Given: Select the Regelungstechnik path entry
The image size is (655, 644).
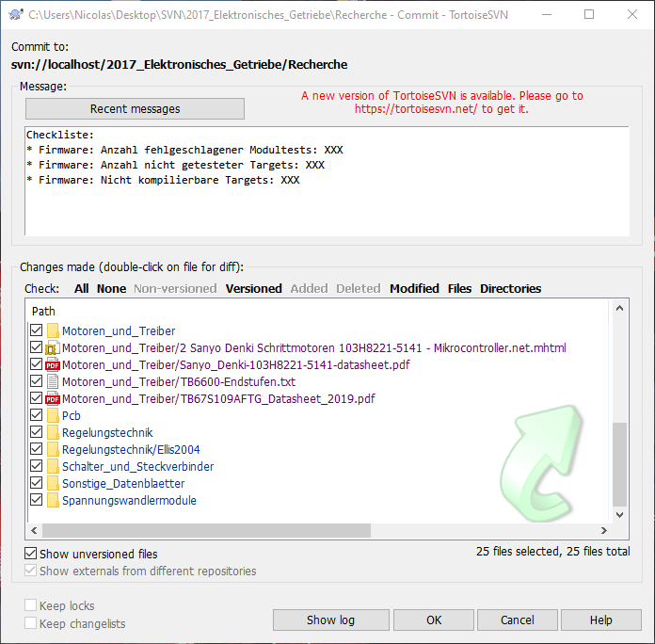Looking at the screenshot, I should point(107,432).
